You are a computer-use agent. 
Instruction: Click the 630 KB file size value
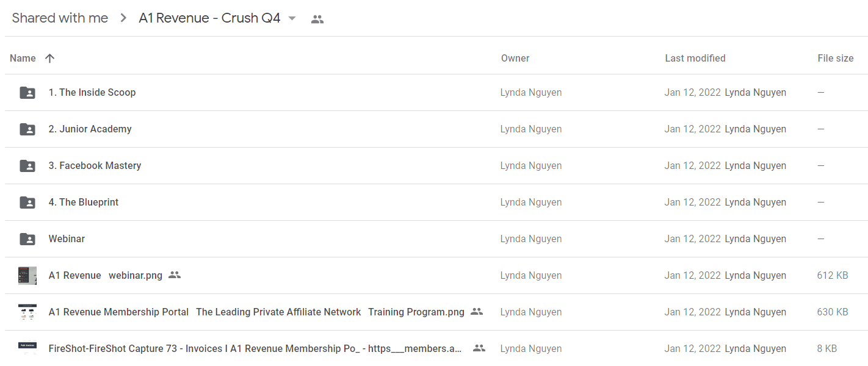(833, 312)
